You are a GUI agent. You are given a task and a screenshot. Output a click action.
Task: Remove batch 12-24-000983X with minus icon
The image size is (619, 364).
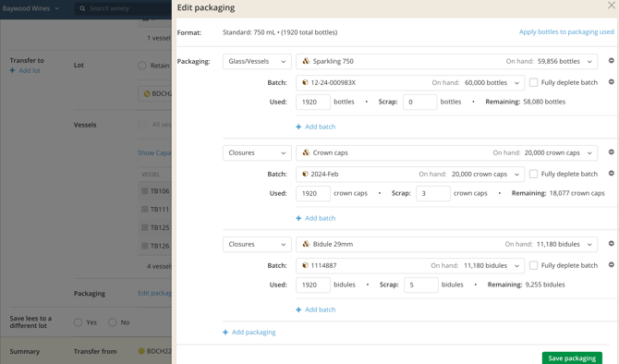point(611,81)
